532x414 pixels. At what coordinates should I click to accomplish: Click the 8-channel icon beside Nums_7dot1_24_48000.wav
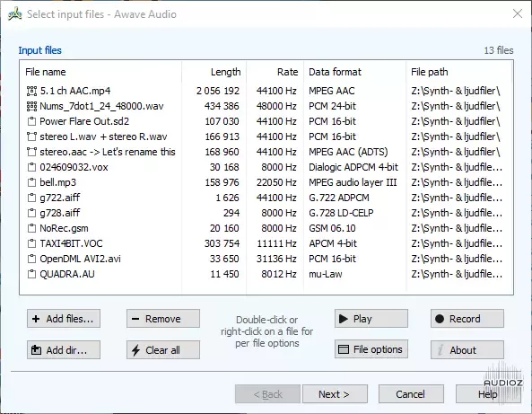31,106
